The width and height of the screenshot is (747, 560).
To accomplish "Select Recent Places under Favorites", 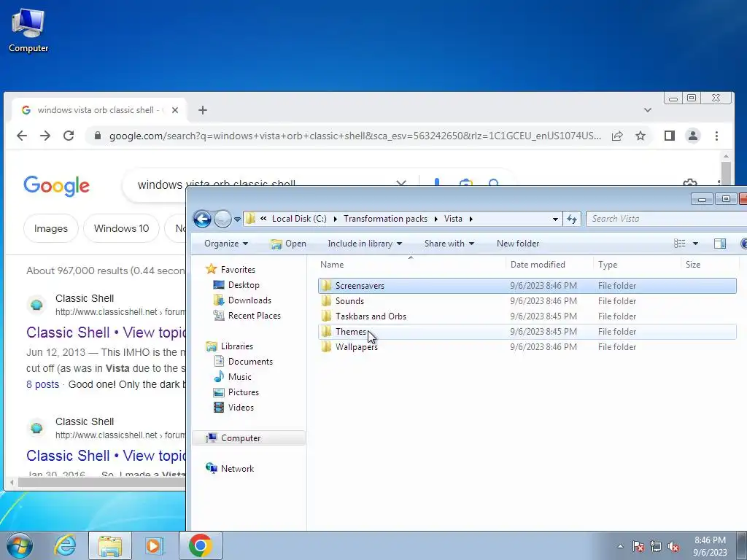I will 247,315.
